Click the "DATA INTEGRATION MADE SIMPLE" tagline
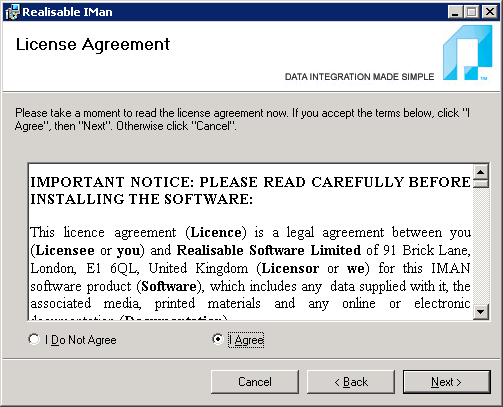Image resolution: width=503 pixels, height=407 pixels. [359, 77]
